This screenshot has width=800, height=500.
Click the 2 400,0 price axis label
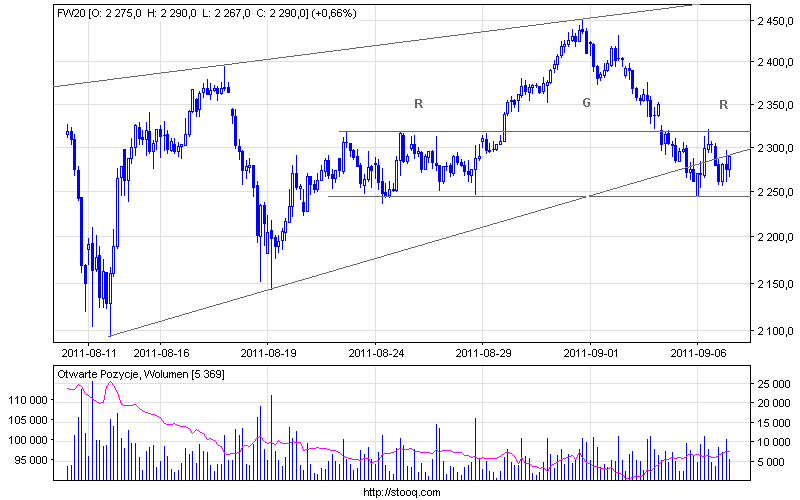coord(775,62)
